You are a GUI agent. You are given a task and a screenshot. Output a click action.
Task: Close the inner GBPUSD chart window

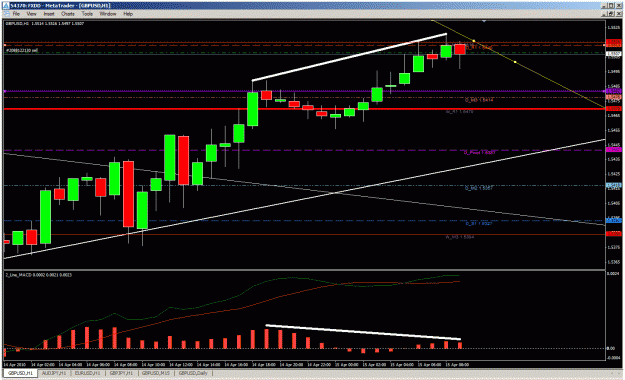coord(618,14)
